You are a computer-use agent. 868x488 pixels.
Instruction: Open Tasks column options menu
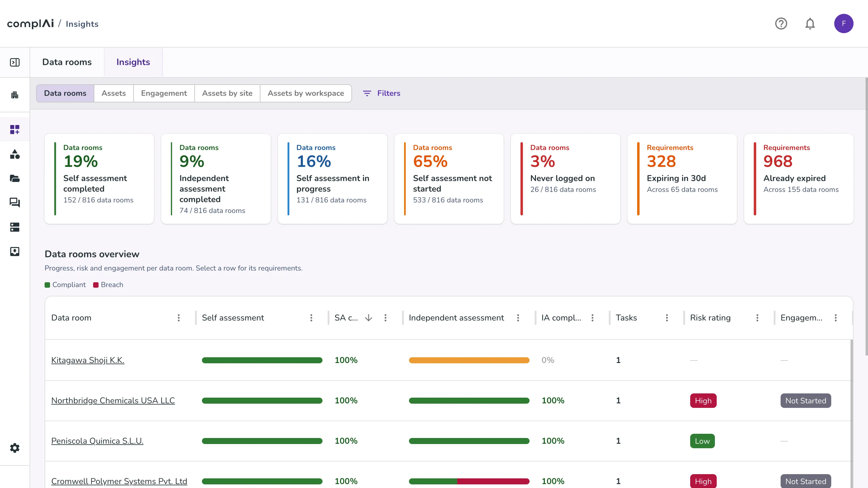(667, 318)
